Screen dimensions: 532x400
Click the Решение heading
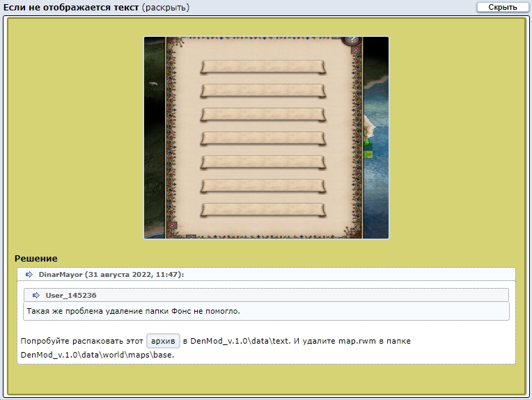(36, 258)
